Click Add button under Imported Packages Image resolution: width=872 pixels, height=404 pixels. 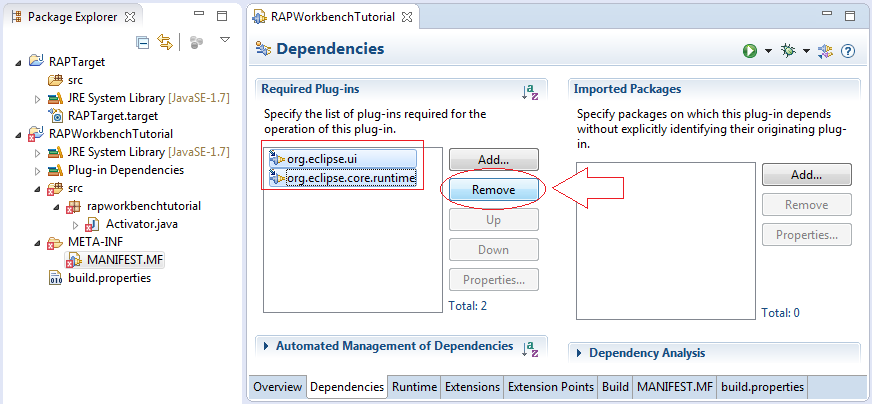[x=806, y=175]
